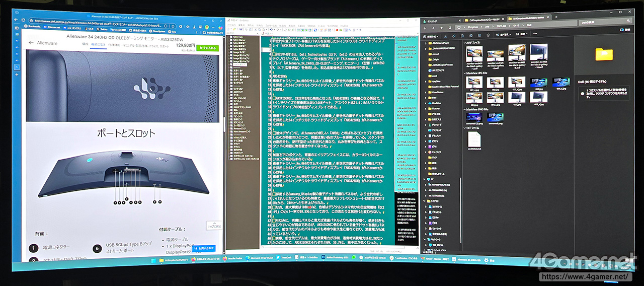Select the 仕様詳細 tab on Dell page
This screenshot has width=644, height=286.
point(115,45)
